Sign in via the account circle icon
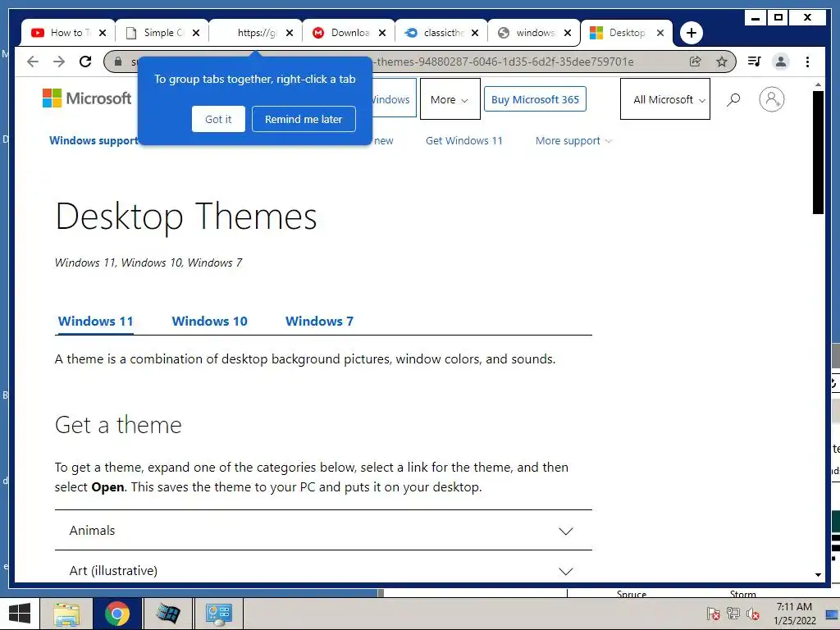 click(771, 99)
